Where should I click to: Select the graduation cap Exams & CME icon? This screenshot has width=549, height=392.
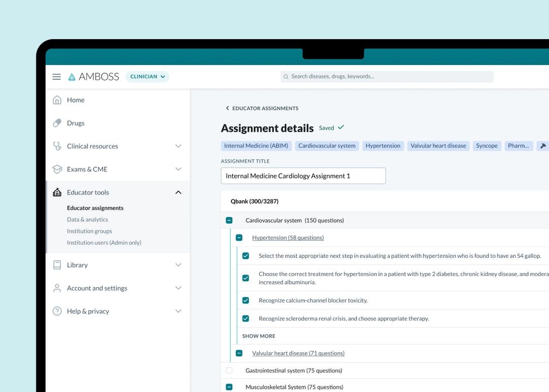57,169
